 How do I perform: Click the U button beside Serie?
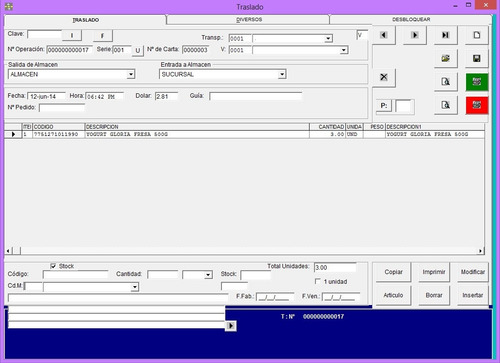137,51
